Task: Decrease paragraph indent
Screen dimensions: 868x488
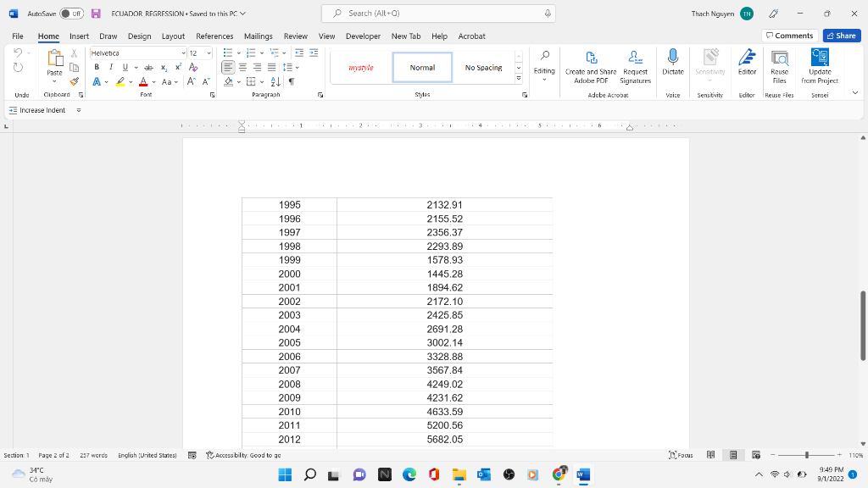Action: point(299,53)
